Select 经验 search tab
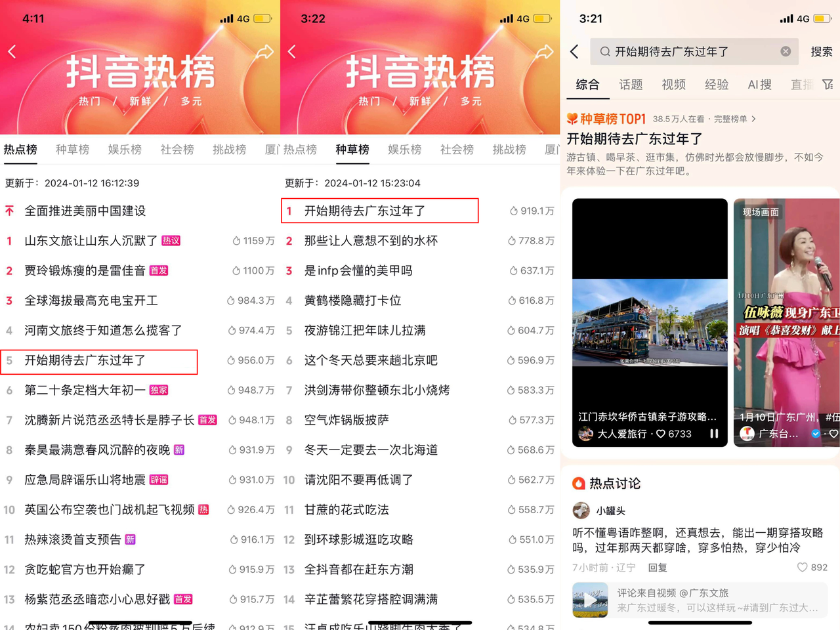 [x=717, y=84]
